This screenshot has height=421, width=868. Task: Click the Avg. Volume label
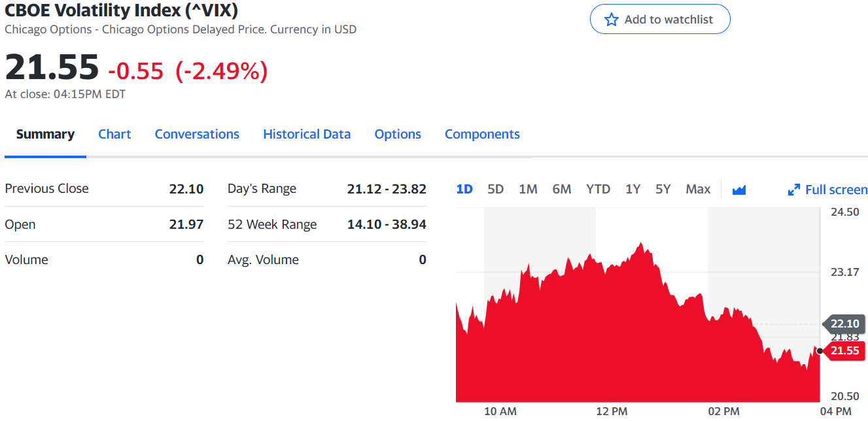coord(263,260)
